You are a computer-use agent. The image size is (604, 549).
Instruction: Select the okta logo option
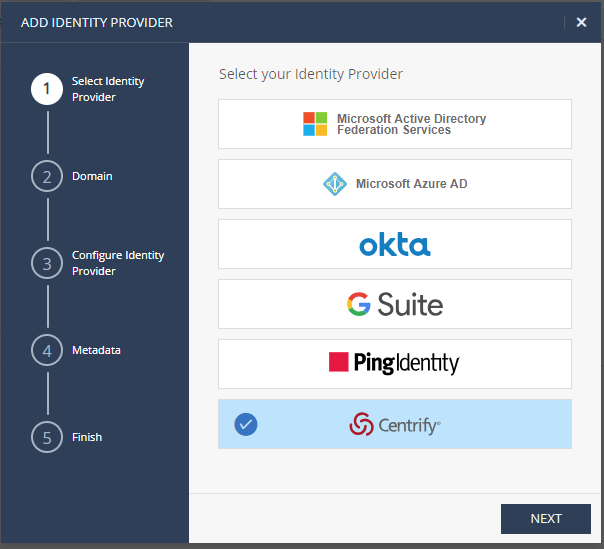395,244
